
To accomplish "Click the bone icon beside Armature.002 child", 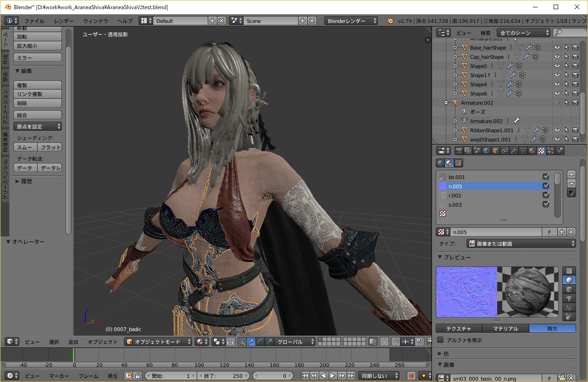I will pos(516,121).
